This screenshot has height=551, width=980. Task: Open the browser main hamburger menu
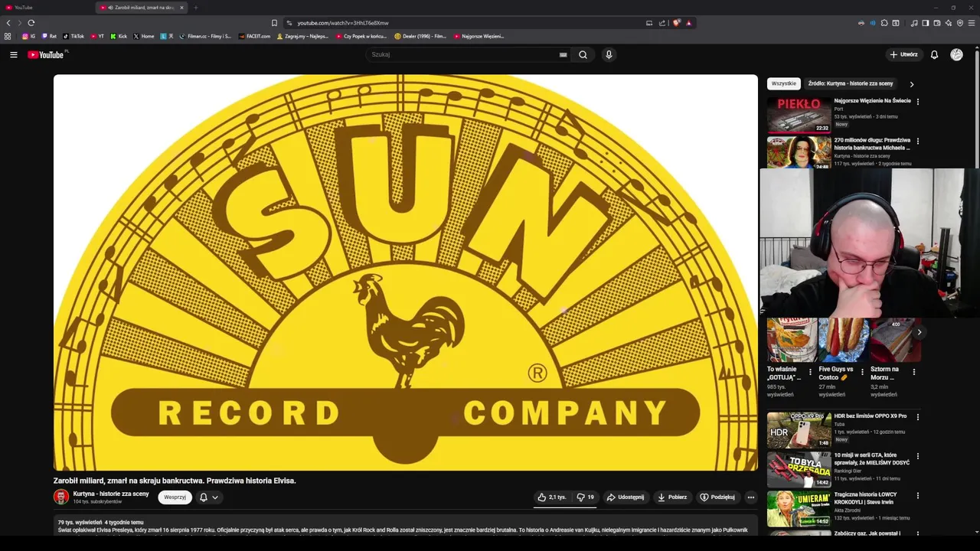coord(972,23)
